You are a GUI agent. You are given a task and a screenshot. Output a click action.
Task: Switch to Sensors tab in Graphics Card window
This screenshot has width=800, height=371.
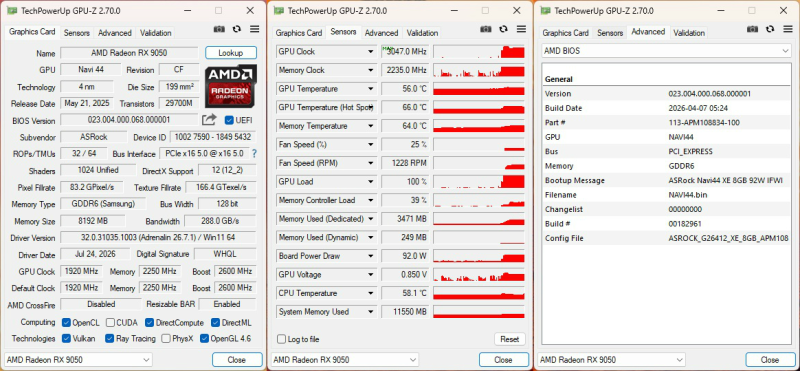pyautogui.click(x=77, y=33)
